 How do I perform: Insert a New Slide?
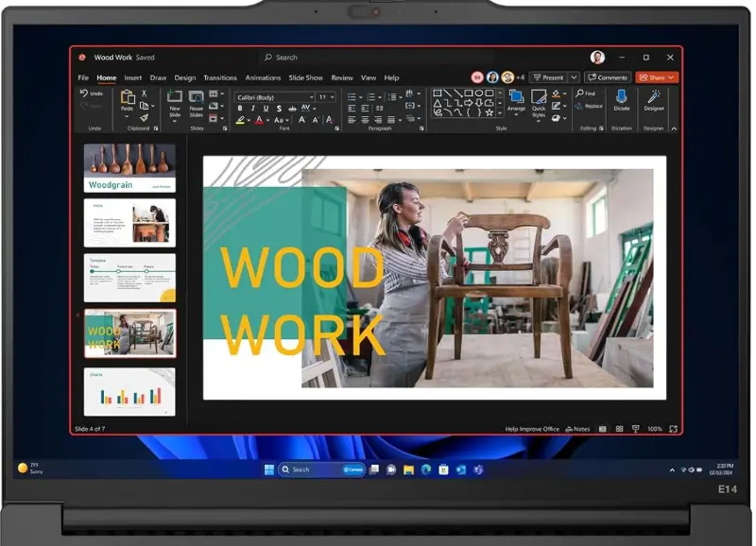175,106
